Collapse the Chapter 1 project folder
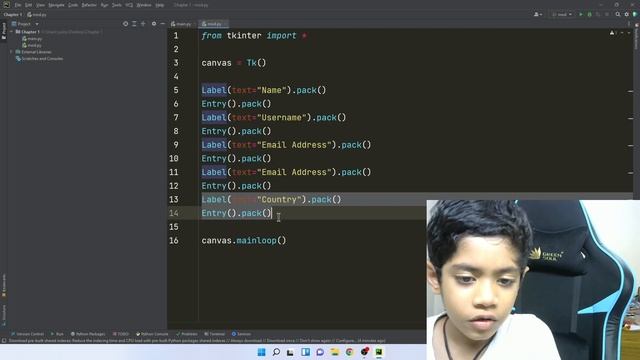This screenshot has height=360, width=640. coord(12,32)
